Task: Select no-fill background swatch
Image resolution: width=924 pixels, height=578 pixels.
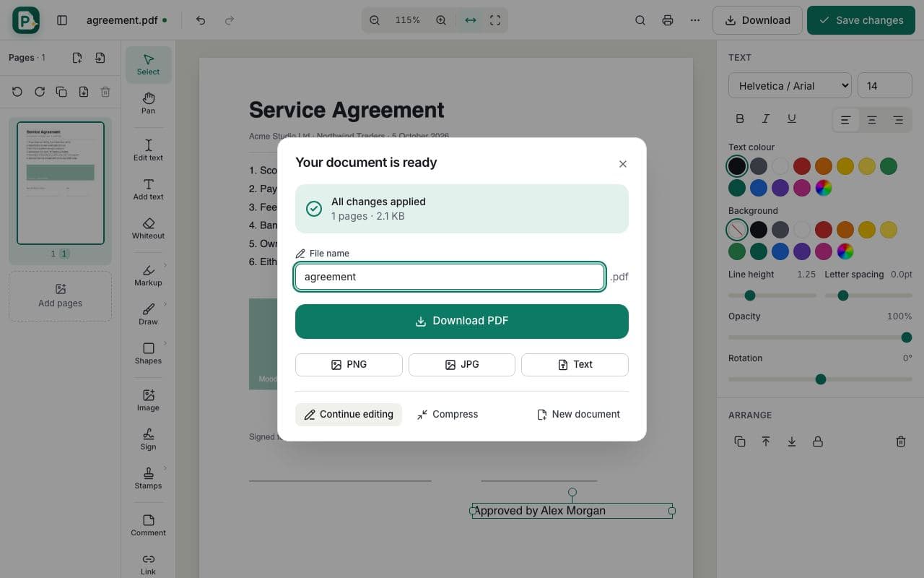Action: click(x=737, y=230)
